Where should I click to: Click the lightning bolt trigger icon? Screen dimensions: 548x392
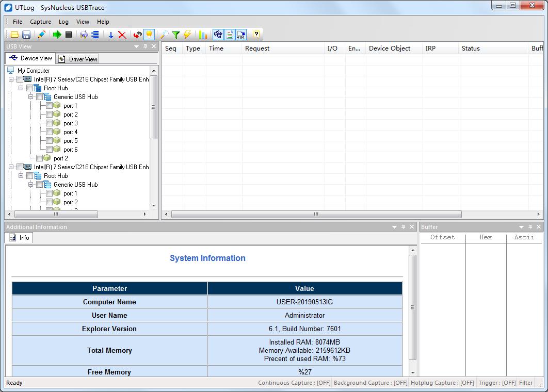click(x=187, y=35)
